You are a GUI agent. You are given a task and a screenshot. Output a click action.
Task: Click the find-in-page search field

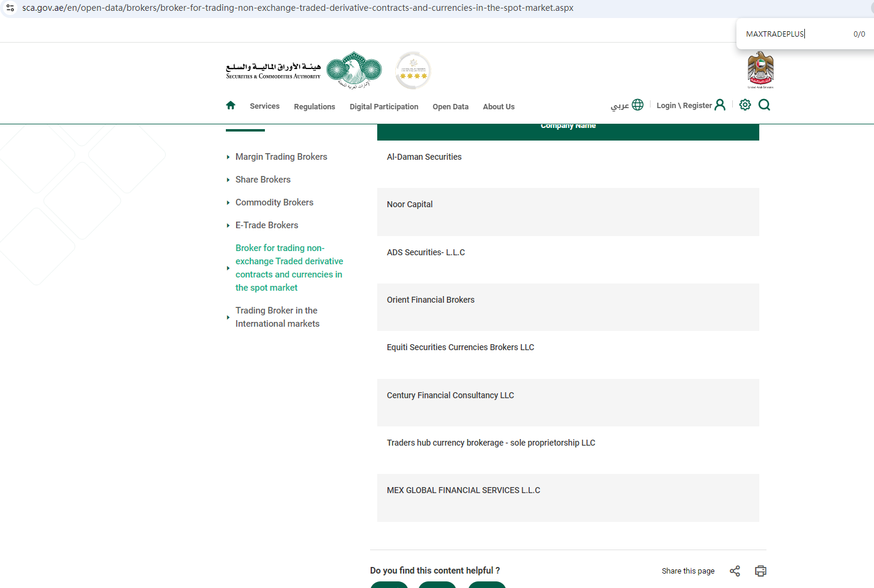point(794,34)
